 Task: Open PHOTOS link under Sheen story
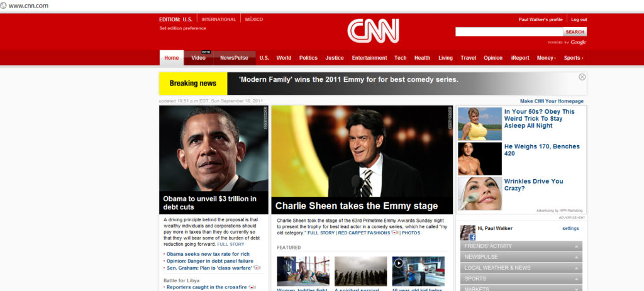coord(411,233)
